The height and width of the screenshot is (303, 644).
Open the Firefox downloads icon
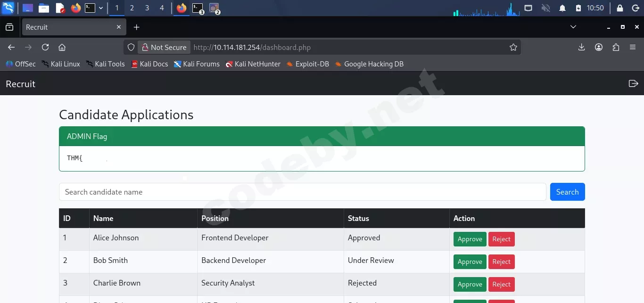pos(581,47)
